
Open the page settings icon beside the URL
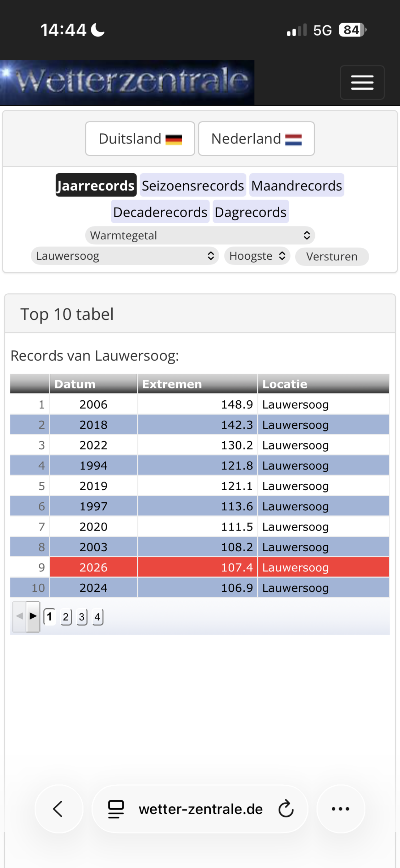[x=116, y=809]
